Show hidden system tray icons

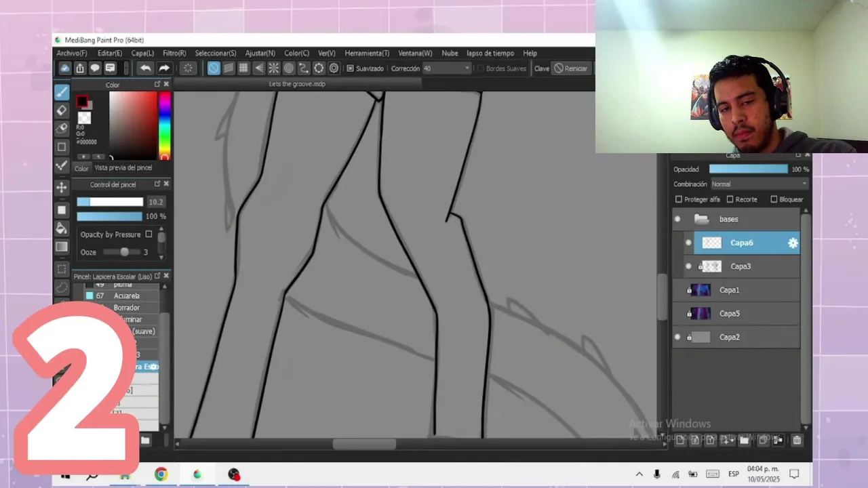(639, 474)
